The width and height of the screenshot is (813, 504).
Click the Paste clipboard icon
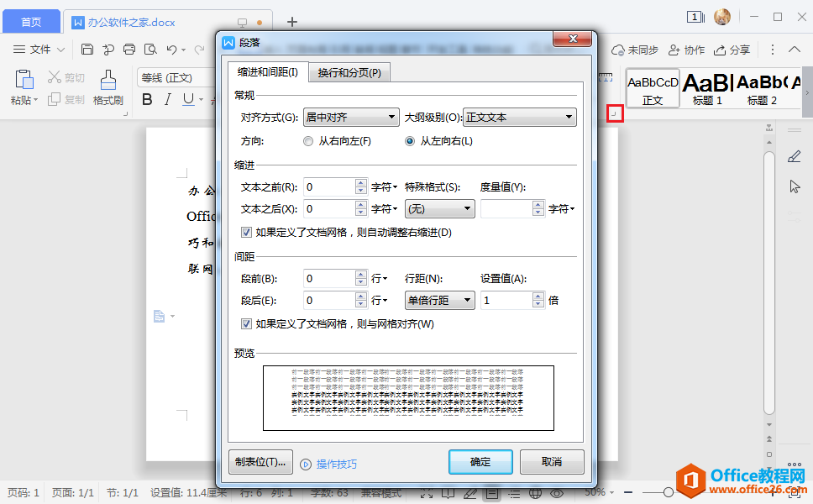click(24, 80)
